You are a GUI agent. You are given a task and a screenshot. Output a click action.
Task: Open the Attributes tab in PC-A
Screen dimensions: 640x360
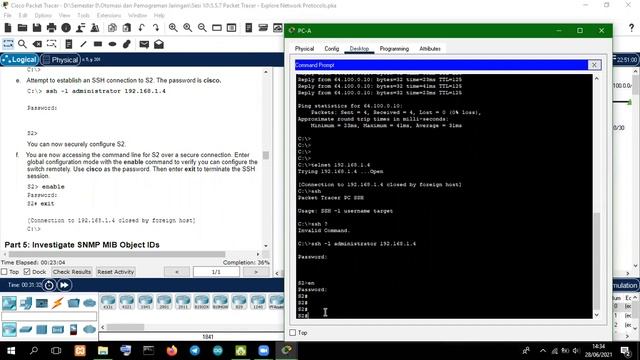430,49
